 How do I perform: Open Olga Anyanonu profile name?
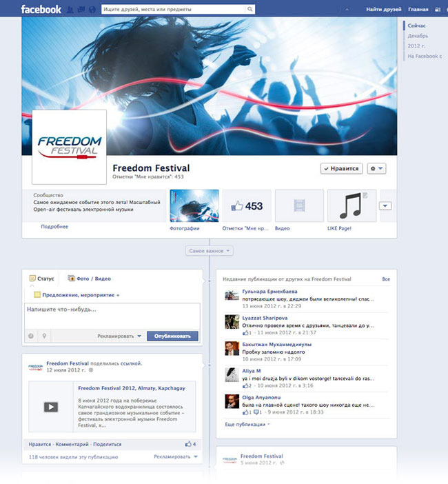261,398
